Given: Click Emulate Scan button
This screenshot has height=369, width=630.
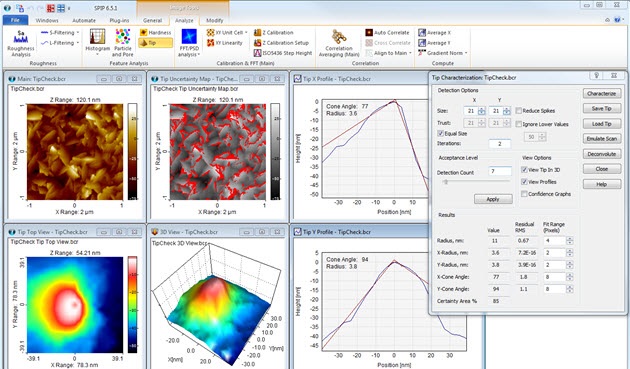Looking at the screenshot, I should click(601, 139).
